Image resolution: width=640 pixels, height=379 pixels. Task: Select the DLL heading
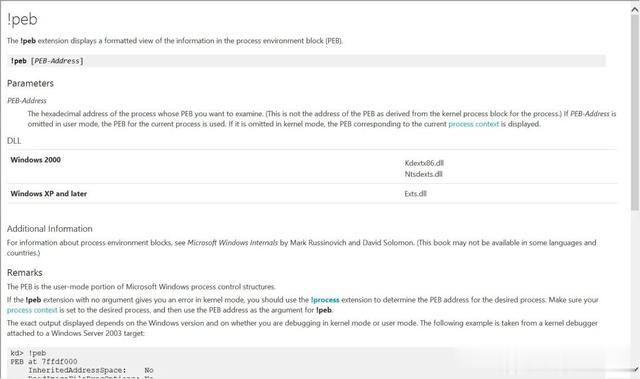point(13,140)
